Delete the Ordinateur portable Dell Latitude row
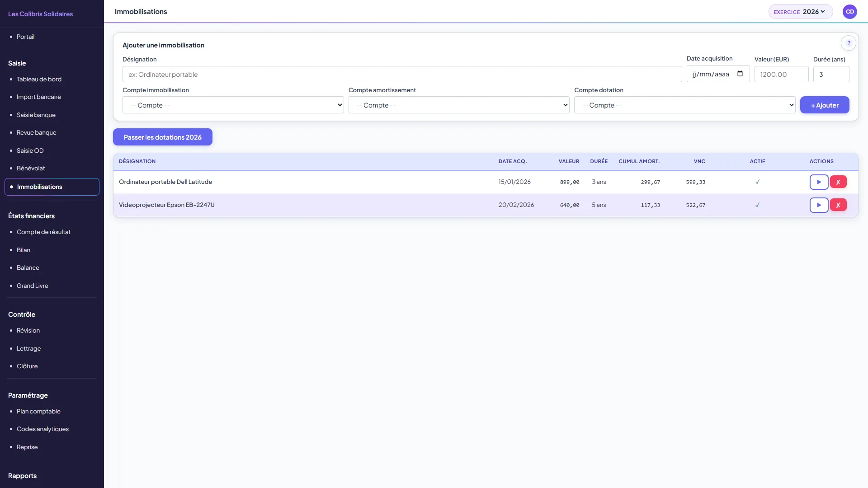 (838, 182)
